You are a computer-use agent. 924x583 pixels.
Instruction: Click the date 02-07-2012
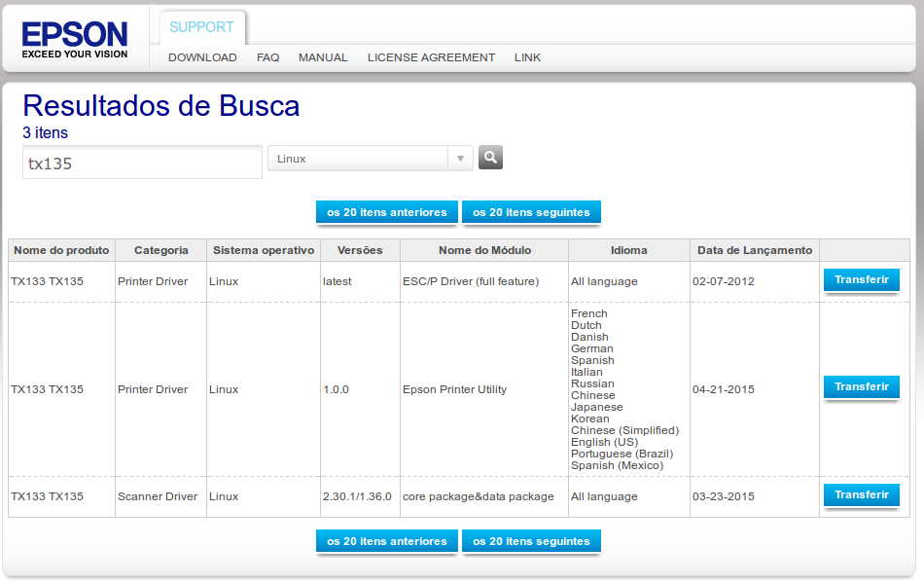[724, 282]
